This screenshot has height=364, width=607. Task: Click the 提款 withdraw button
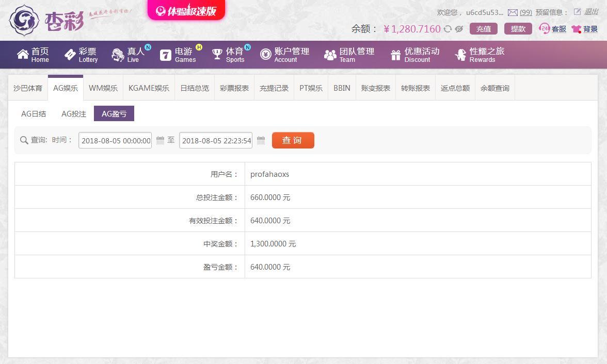[x=518, y=29]
